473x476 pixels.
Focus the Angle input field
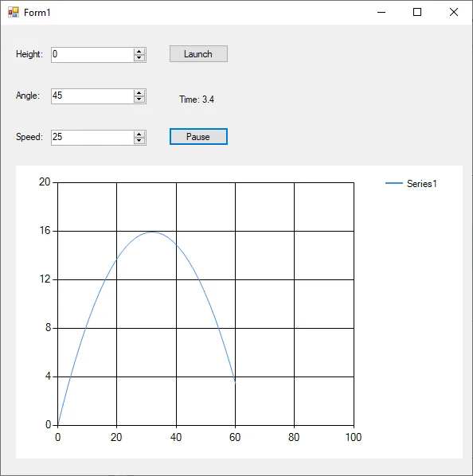tap(92, 96)
